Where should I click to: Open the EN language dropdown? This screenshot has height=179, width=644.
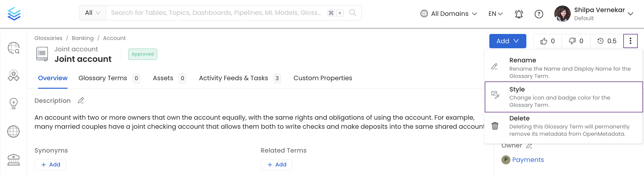495,14
